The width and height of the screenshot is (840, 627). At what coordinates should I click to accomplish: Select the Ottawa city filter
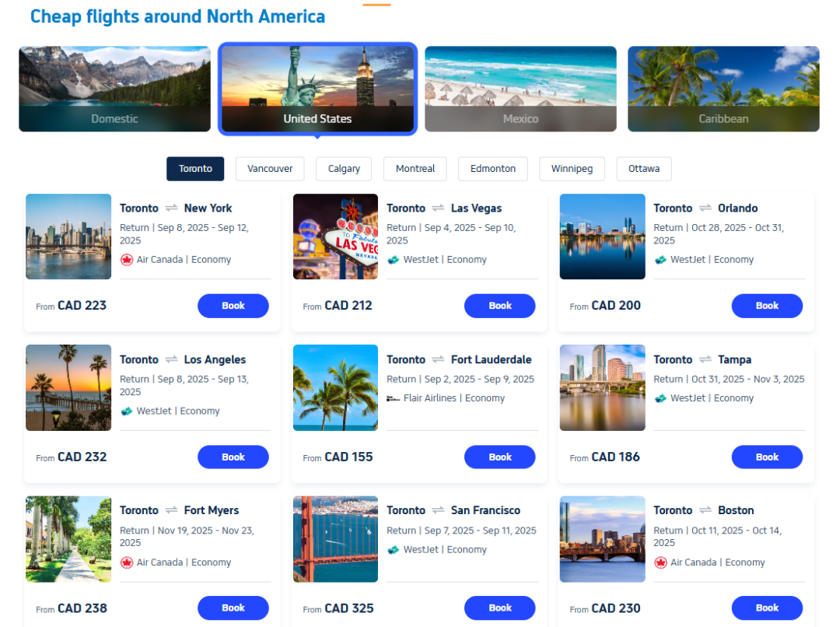644,169
